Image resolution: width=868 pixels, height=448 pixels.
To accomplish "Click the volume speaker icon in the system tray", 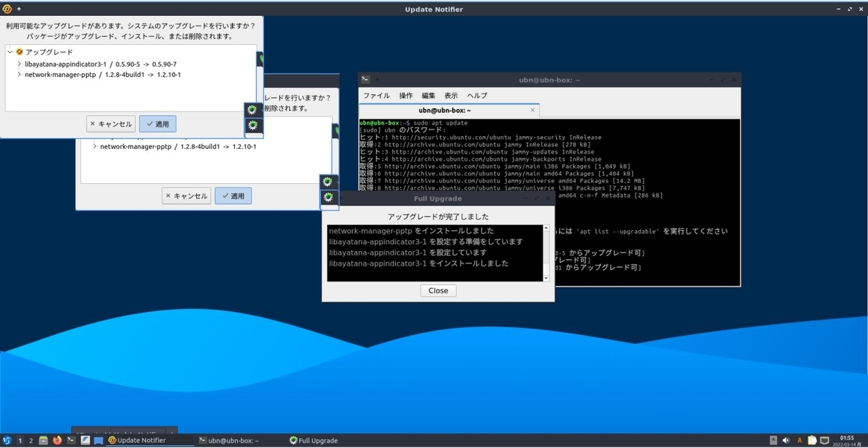I will (x=786, y=439).
